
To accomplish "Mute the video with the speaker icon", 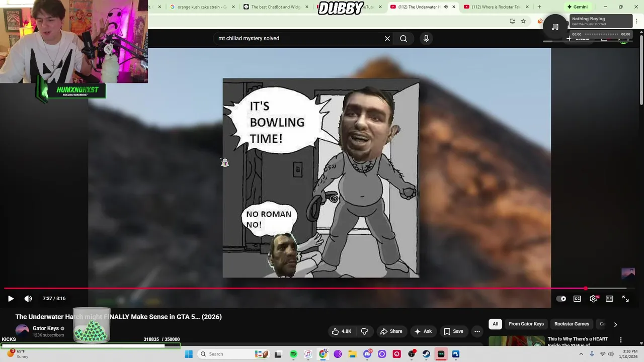I will click(x=28, y=299).
